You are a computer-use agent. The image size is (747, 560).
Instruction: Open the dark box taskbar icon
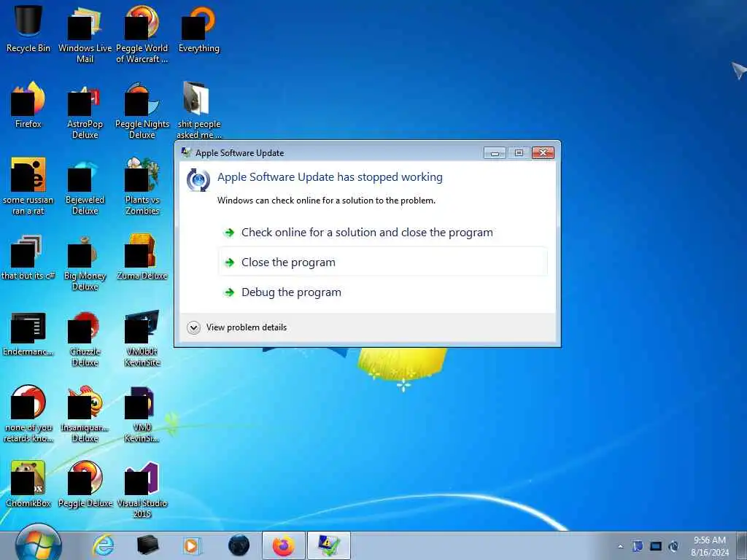[147, 545]
